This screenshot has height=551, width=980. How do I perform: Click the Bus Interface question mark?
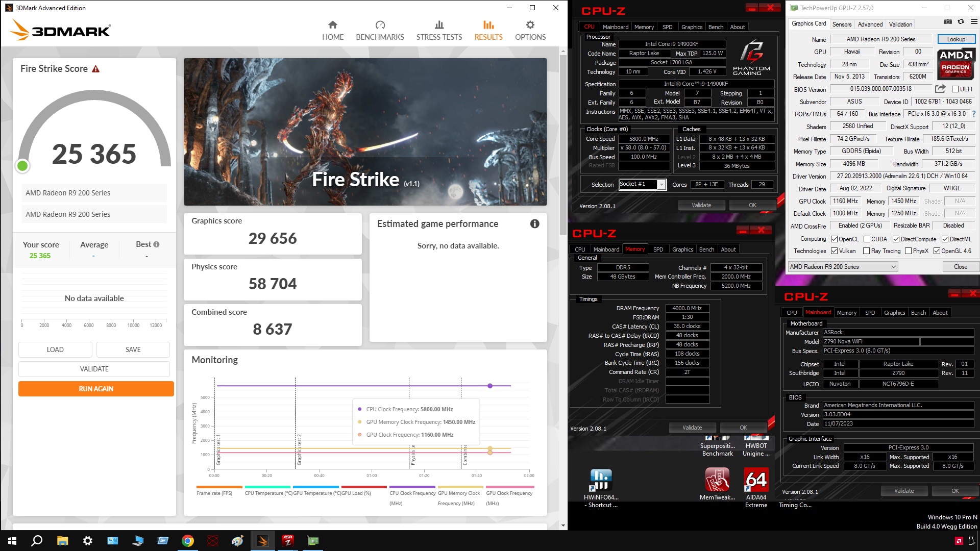point(974,114)
